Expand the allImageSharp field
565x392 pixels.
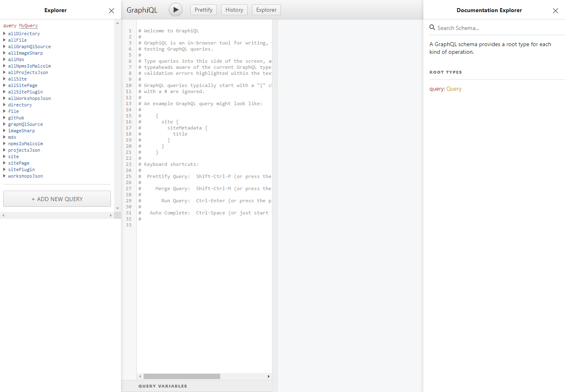pos(23,53)
